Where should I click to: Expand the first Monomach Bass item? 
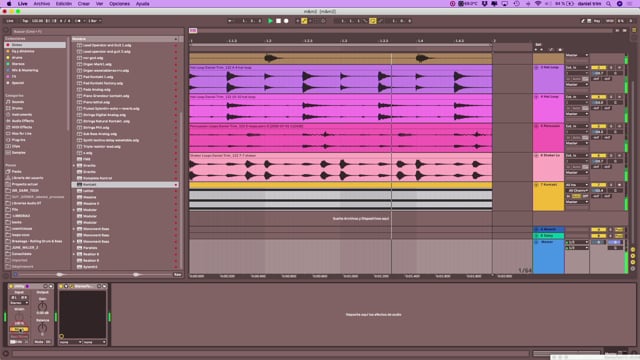tap(74, 229)
